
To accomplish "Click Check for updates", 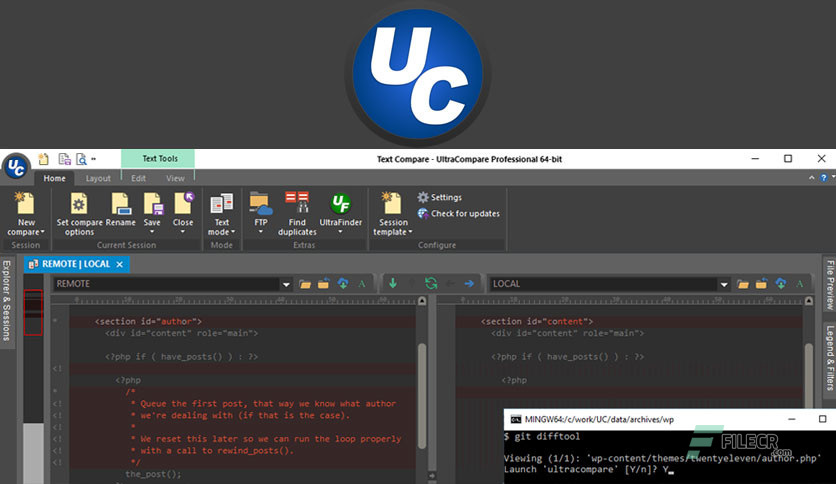I will point(459,213).
